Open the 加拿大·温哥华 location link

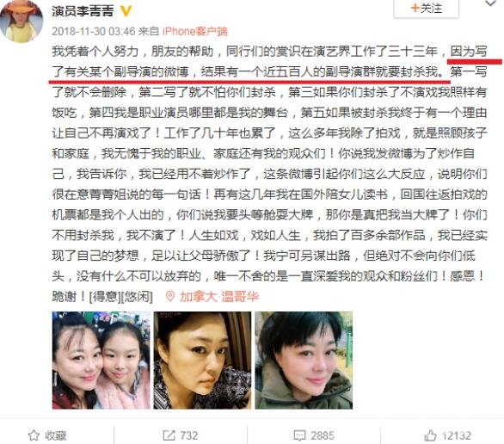(219, 296)
